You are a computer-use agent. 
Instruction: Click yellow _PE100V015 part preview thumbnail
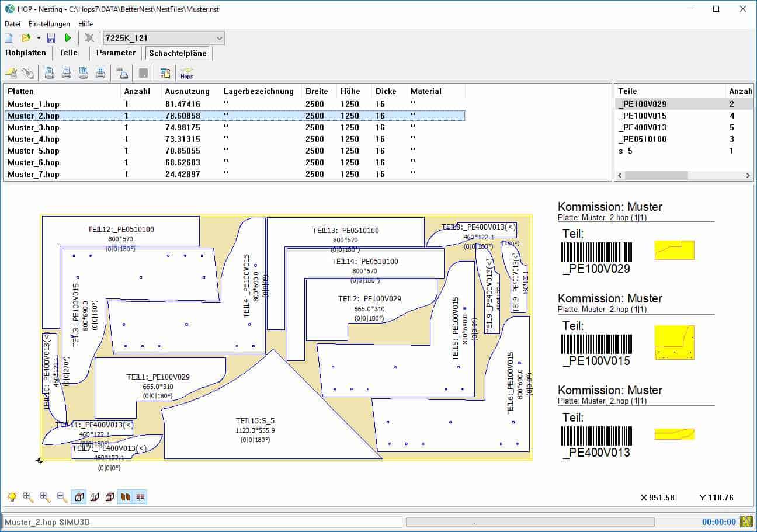click(674, 342)
